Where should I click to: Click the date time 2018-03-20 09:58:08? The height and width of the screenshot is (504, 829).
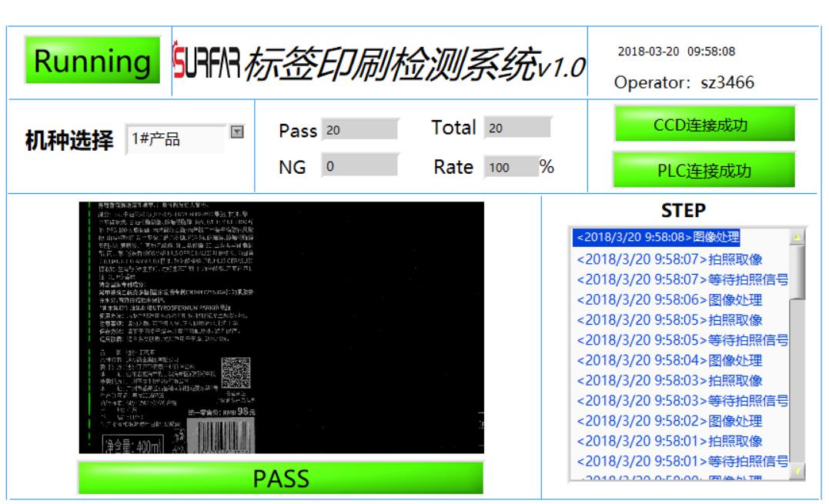676,52
